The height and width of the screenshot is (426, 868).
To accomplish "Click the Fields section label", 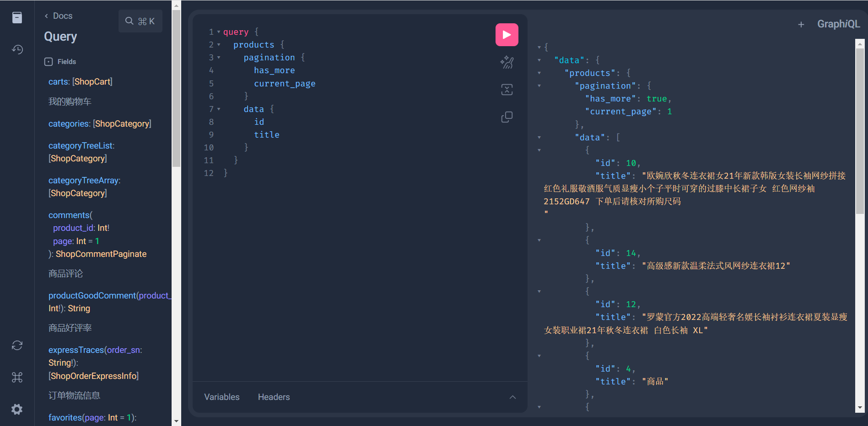I will [67, 62].
